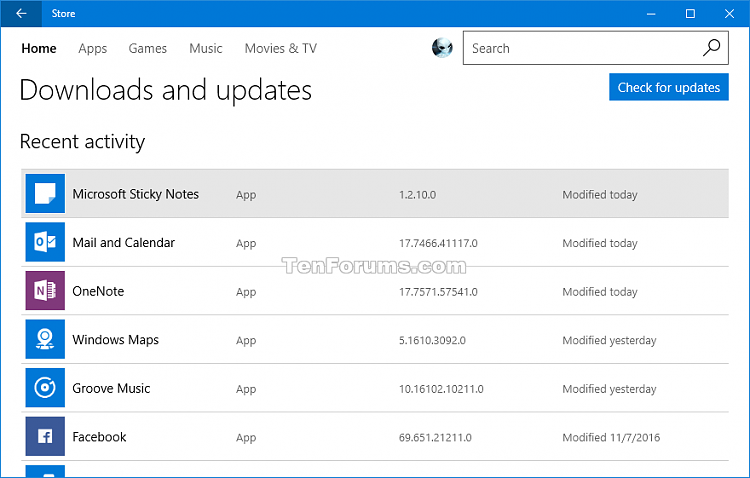
Task: Click version 17.7571.57541.0 text
Action: (438, 292)
